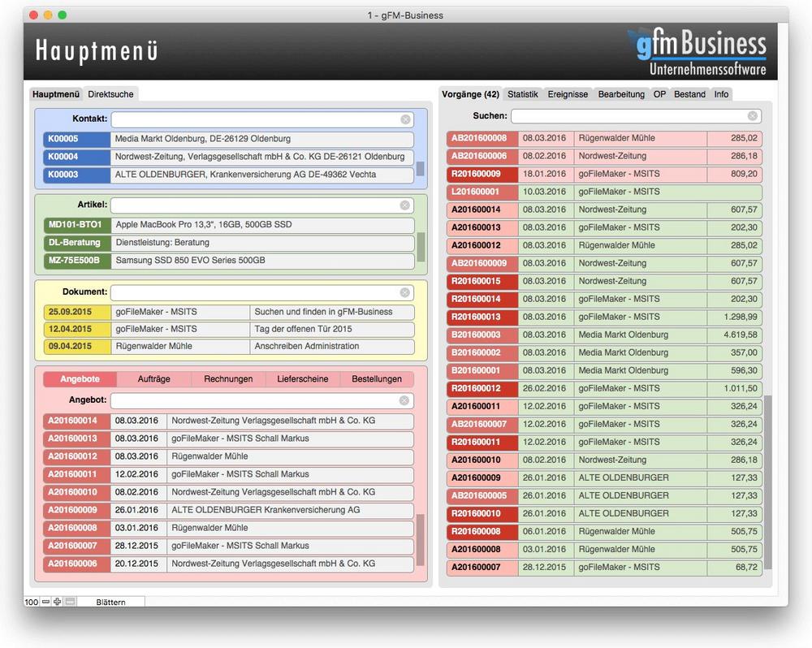Open the Vorgänge (42) tab
The width and height of the screenshot is (812, 648).
(x=470, y=94)
